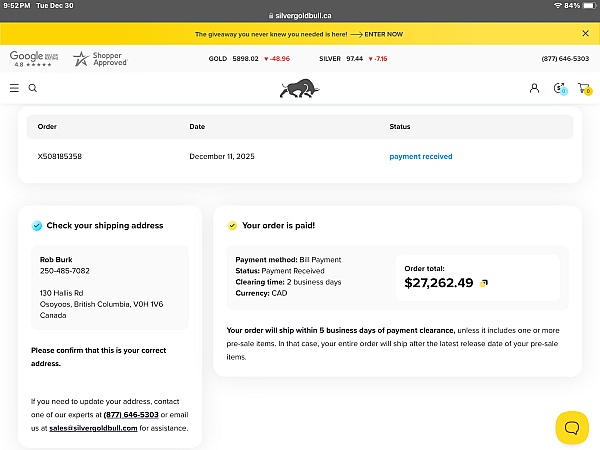Viewport: 600px width, 450px height.
Task: Click the Silver Gold Bull logo
Action: 299,89
